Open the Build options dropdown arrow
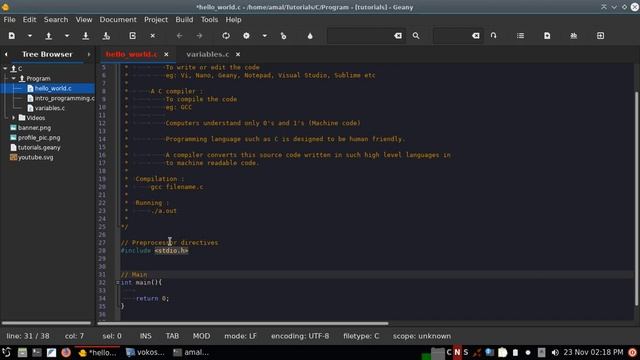 tap(264, 36)
